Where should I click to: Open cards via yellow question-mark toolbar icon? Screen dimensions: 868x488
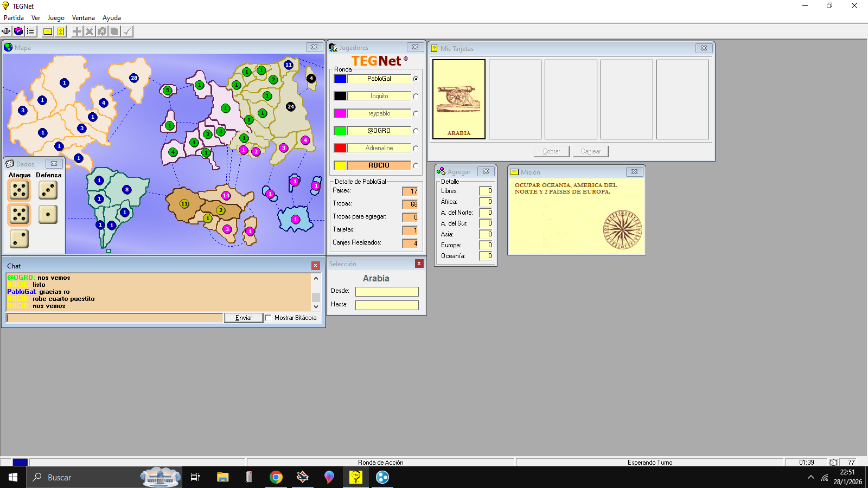point(60,31)
